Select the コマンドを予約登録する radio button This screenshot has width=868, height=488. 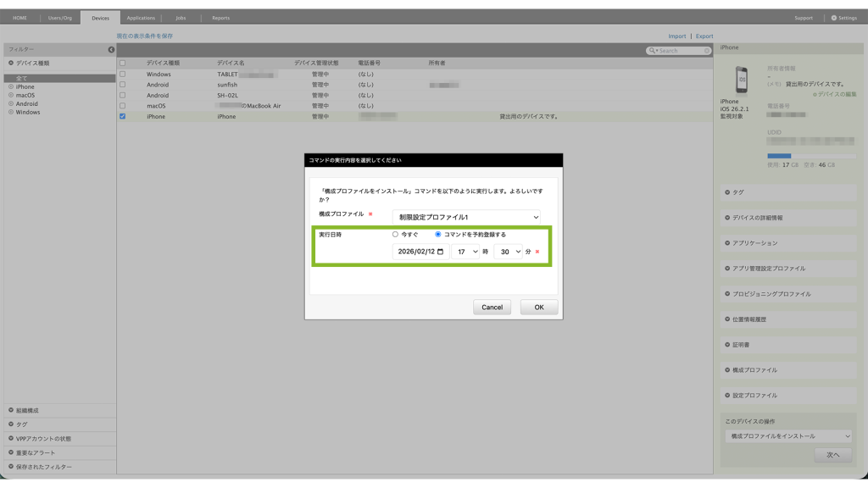438,235
